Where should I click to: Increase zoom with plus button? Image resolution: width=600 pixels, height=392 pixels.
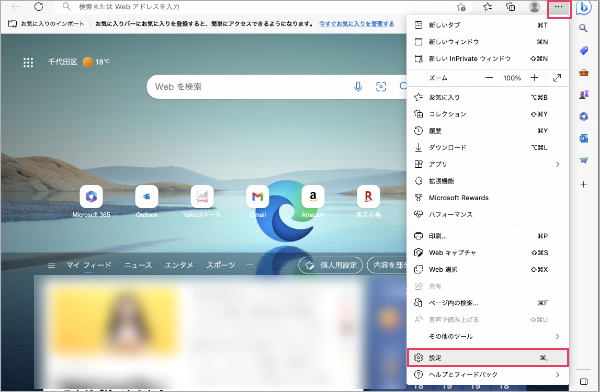(x=534, y=78)
